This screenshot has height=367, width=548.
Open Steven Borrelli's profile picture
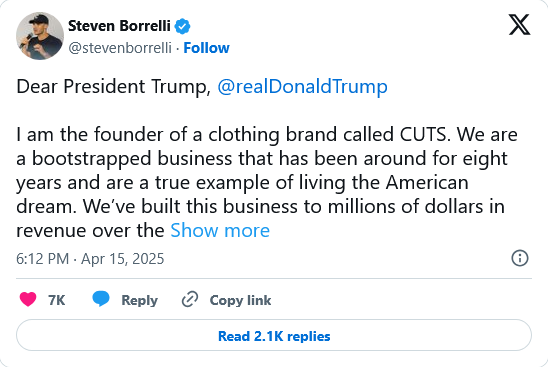[40, 36]
